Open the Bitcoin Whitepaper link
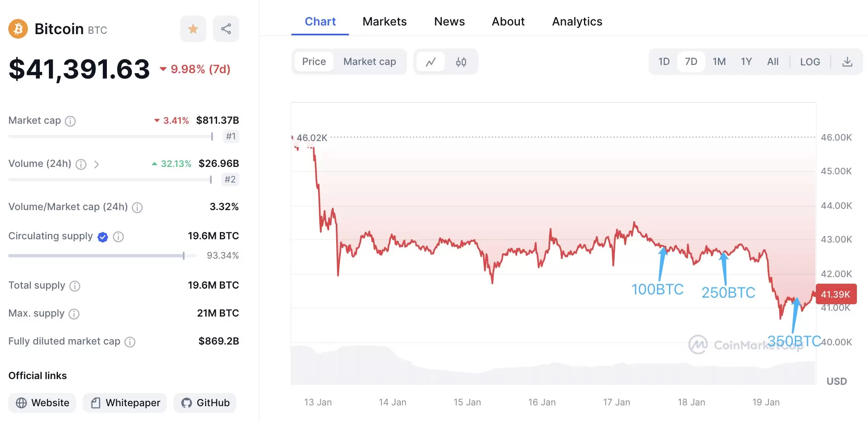 [125, 403]
